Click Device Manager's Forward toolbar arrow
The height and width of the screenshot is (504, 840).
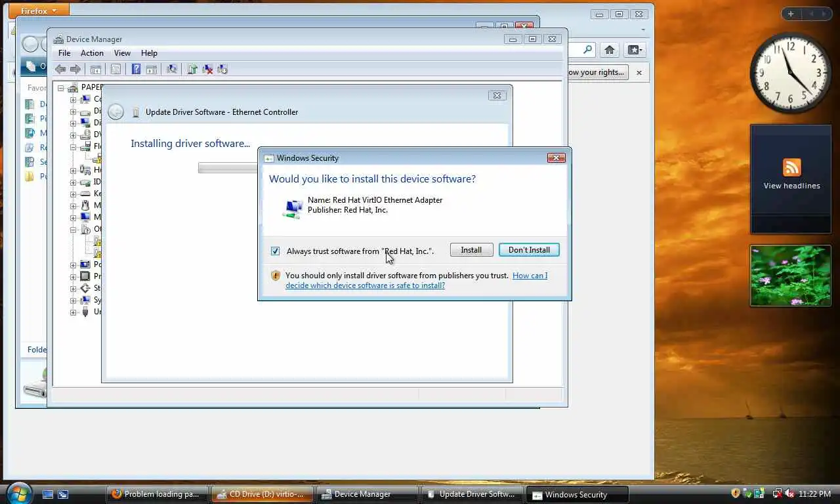coord(75,69)
